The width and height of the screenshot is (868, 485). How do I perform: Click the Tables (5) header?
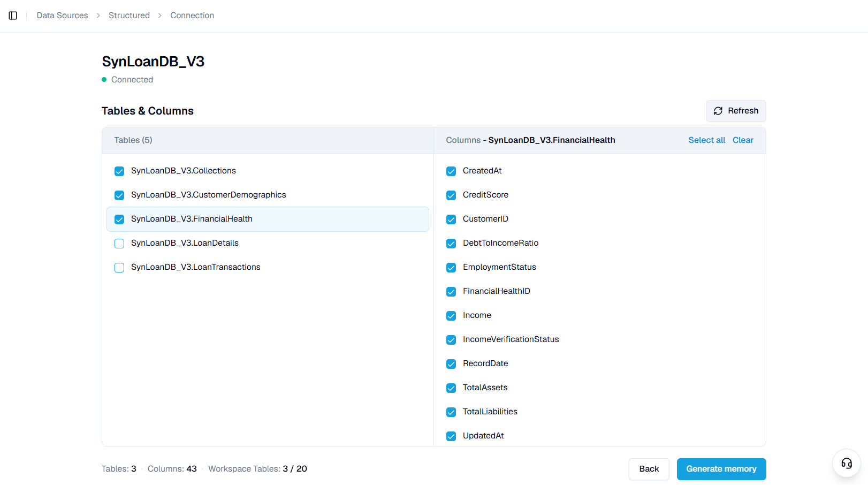click(x=133, y=140)
